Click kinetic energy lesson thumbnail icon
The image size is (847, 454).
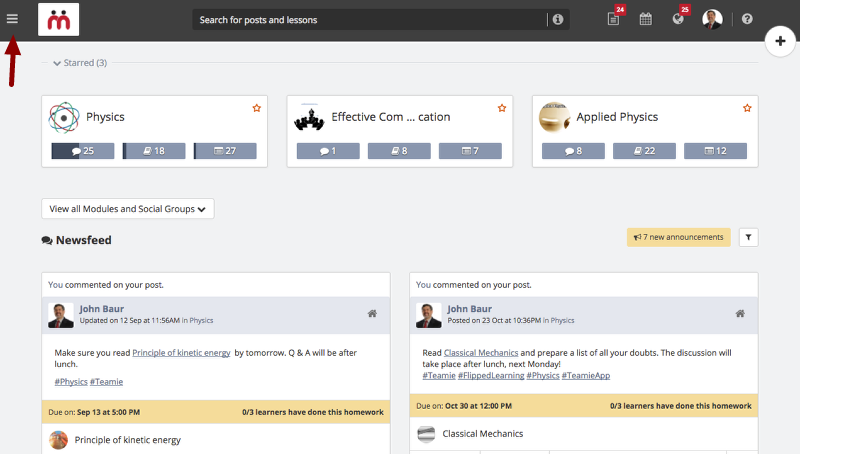pos(58,440)
